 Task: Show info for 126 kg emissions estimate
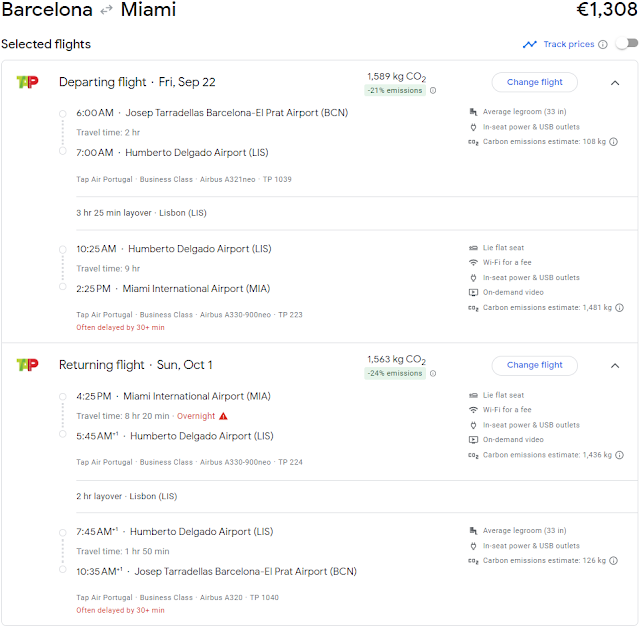click(613, 561)
